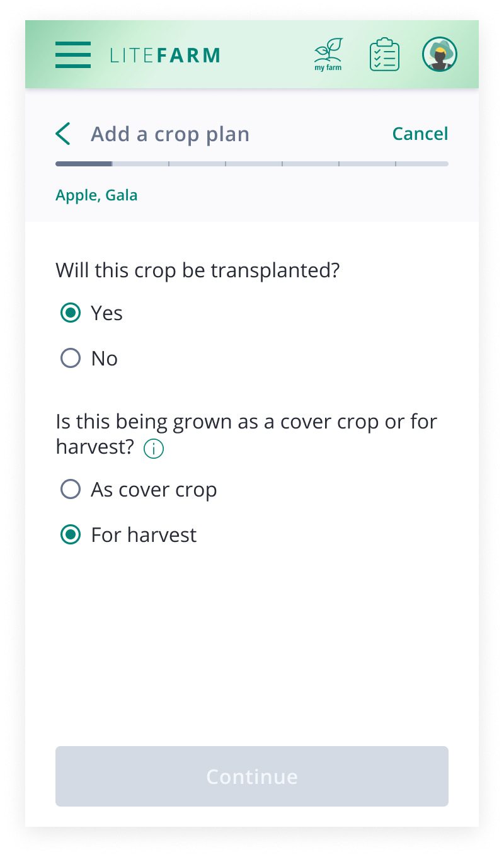
Task: Select No for transplanted crop
Action: click(71, 359)
